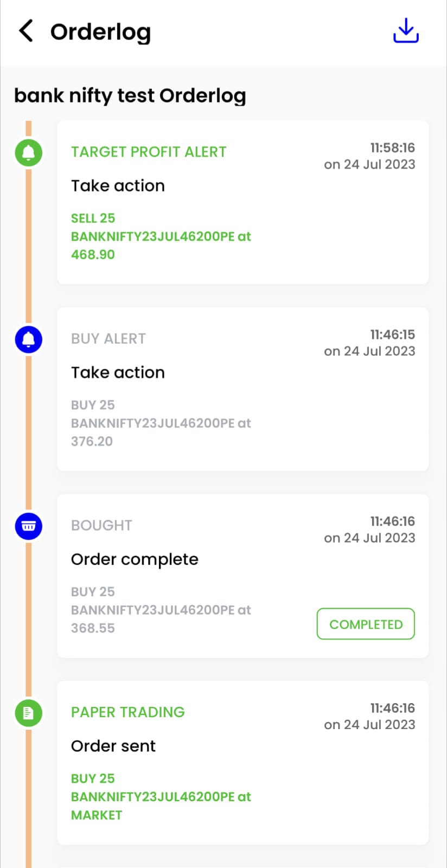The width and height of the screenshot is (447, 868).
Task: Select the BUY 25 at MARKET text
Action: [x=161, y=796]
